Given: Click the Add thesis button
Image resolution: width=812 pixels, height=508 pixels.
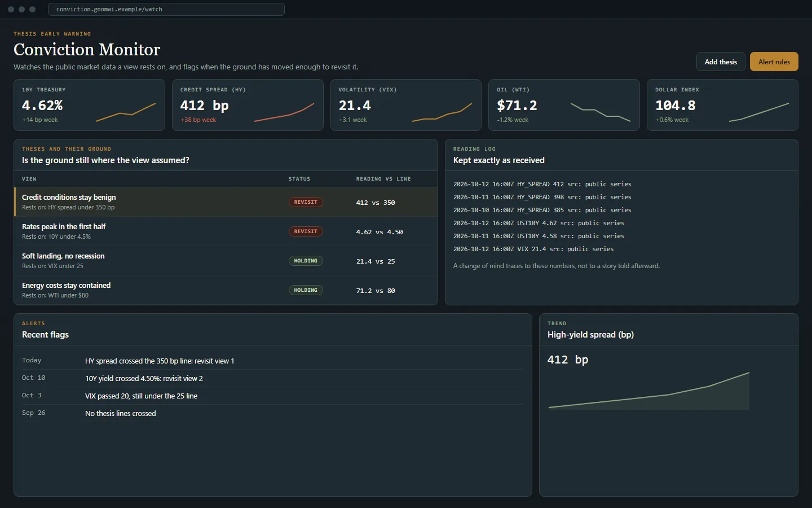Looking at the screenshot, I should click(721, 62).
